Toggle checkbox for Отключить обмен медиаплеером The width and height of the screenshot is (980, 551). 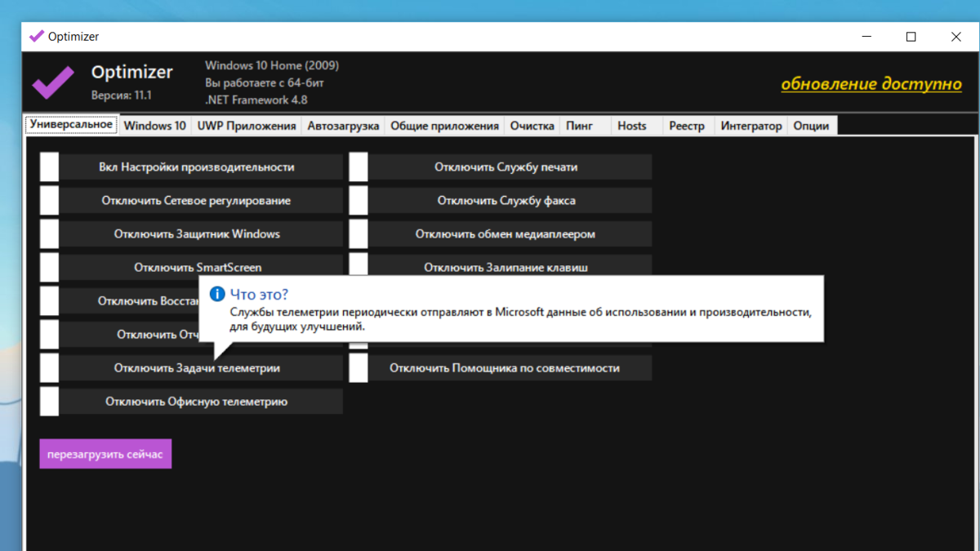[359, 234]
